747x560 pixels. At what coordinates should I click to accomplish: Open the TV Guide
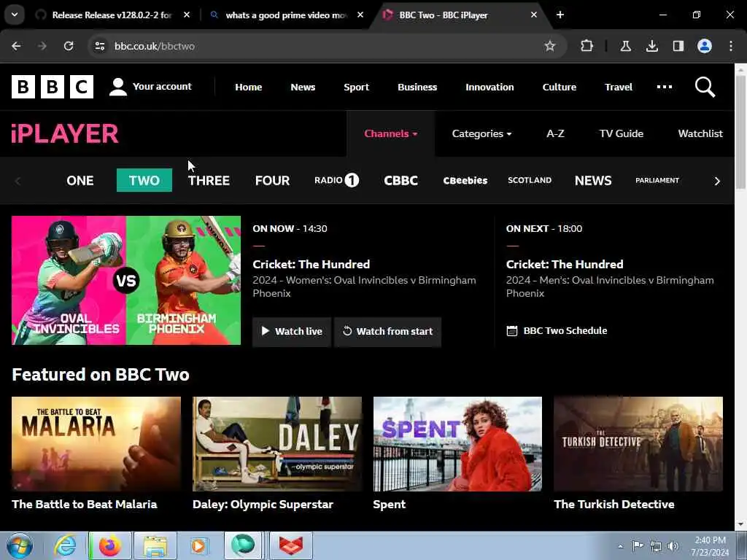click(x=622, y=134)
